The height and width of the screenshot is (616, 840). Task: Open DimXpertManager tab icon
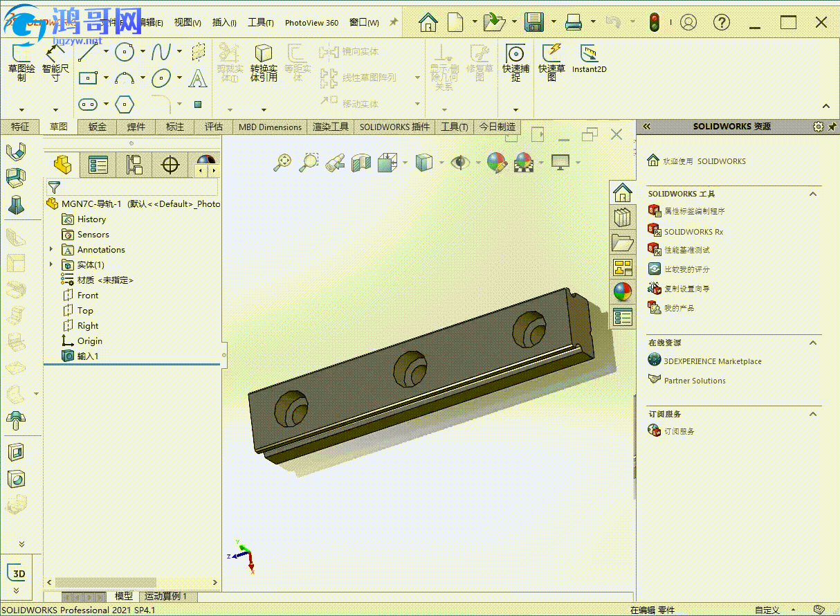click(x=170, y=165)
